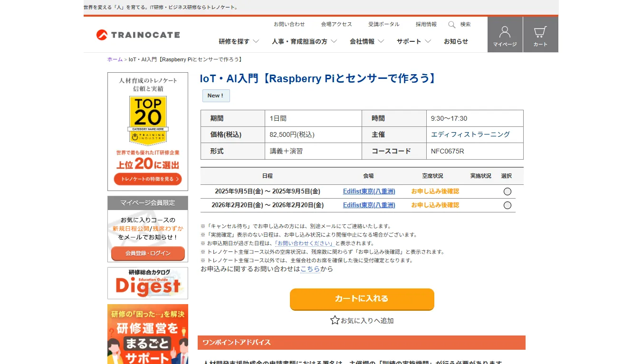Expand the 会社情報 dropdown menu
Viewport: 642px width, 364px height.
pos(366,41)
